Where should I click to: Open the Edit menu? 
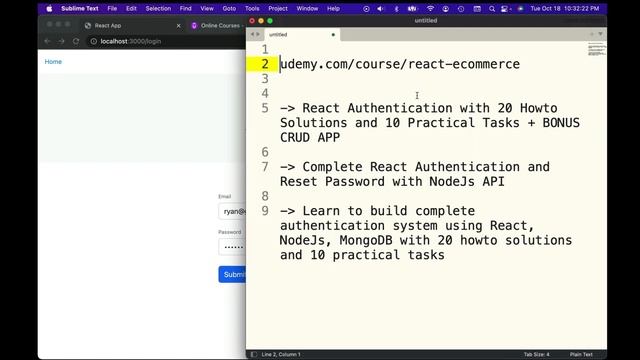pos(131,9)
